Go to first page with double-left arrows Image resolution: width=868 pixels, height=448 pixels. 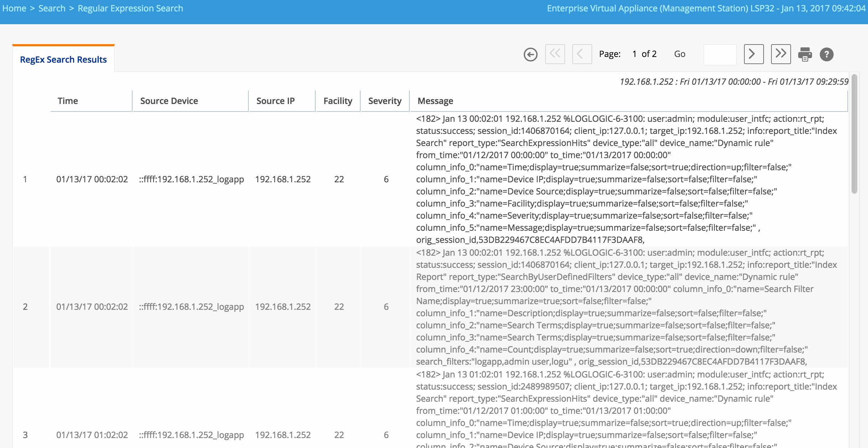(555, 54)
